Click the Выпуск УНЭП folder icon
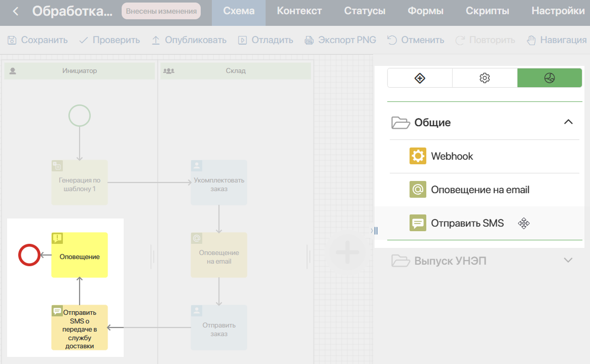 400,261
